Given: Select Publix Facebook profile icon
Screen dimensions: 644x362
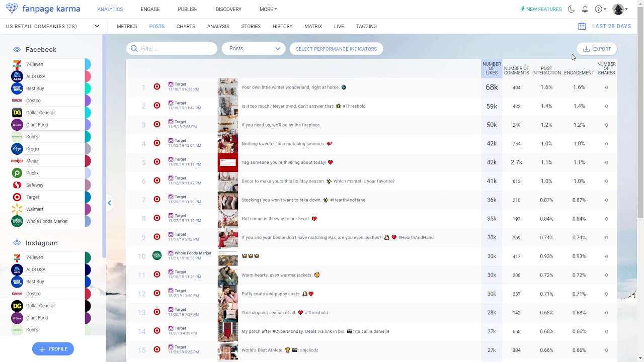Looking at the screenshot, I should point(17,173).
